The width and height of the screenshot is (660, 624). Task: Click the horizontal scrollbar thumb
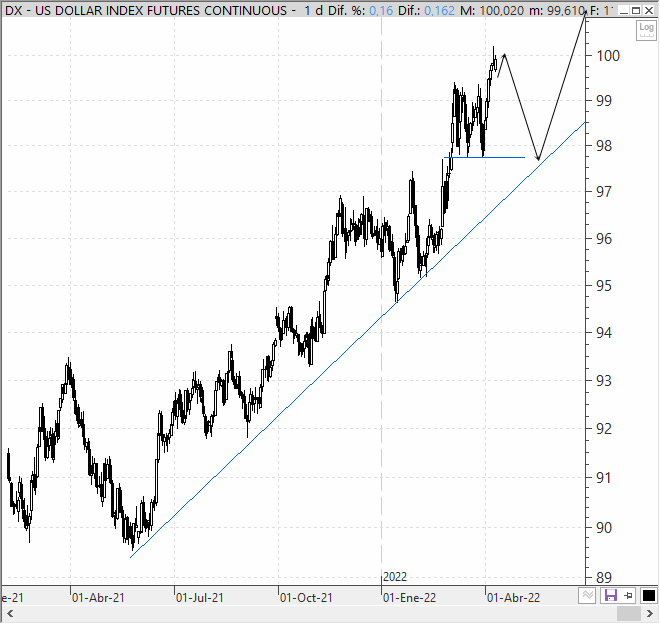pos(628,614)
